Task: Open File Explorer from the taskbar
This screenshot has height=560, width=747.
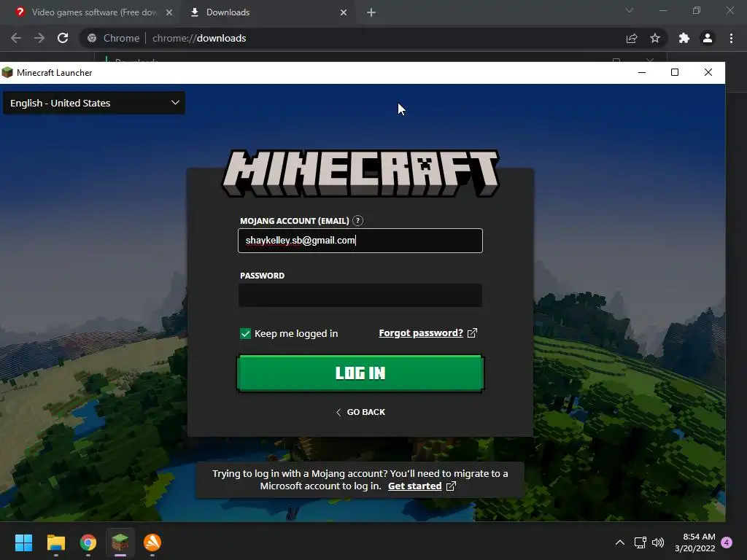Action: 55,542
